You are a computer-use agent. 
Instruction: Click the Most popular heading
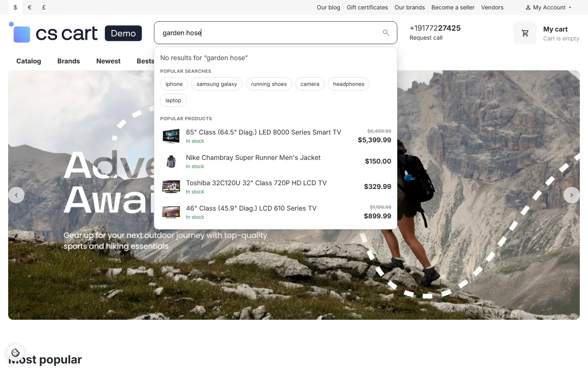pyautogui.click(x=45, y=359)
